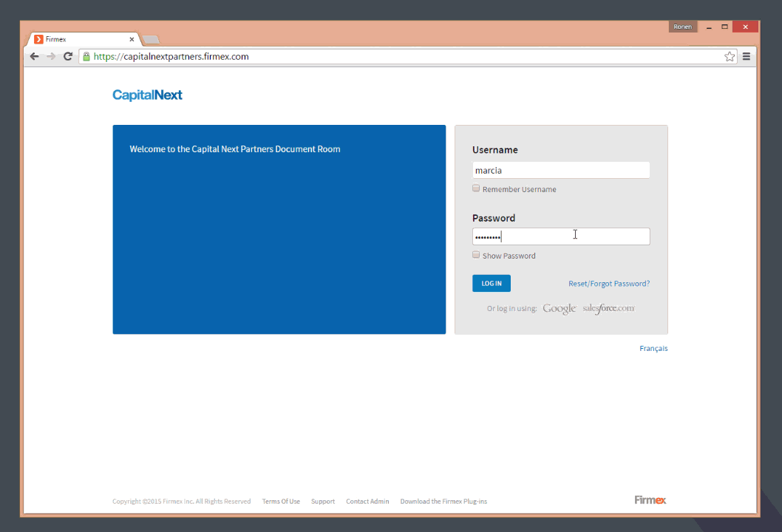Minimize the browser window
Screen dimensions: 782x532
click(709, 27)
